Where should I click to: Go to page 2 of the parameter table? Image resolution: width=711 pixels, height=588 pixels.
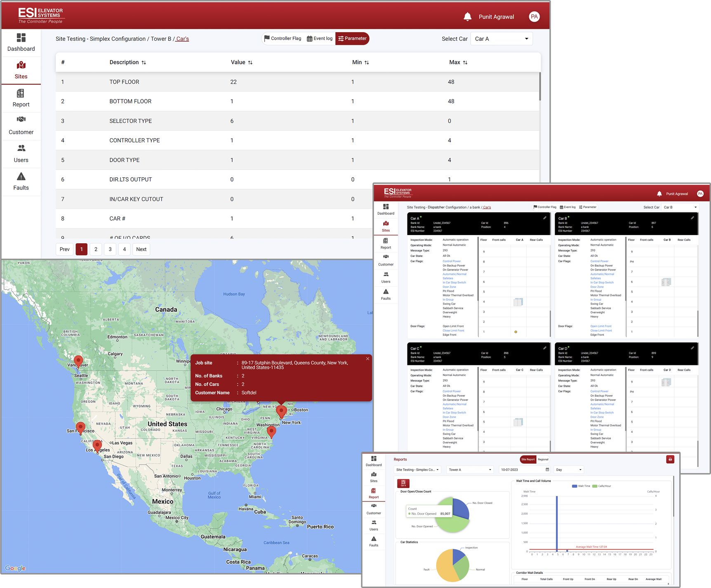[x=96, y=249]
